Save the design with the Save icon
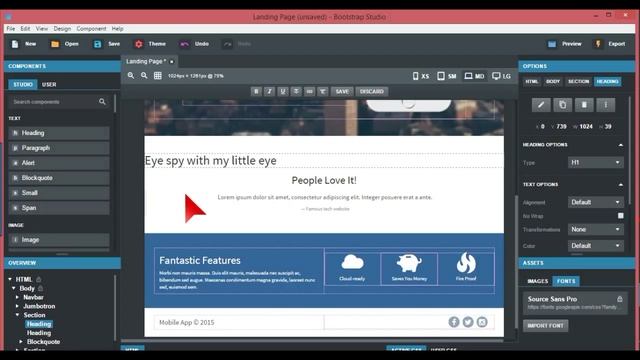This screenshot has height=360, width=640. 98,44
